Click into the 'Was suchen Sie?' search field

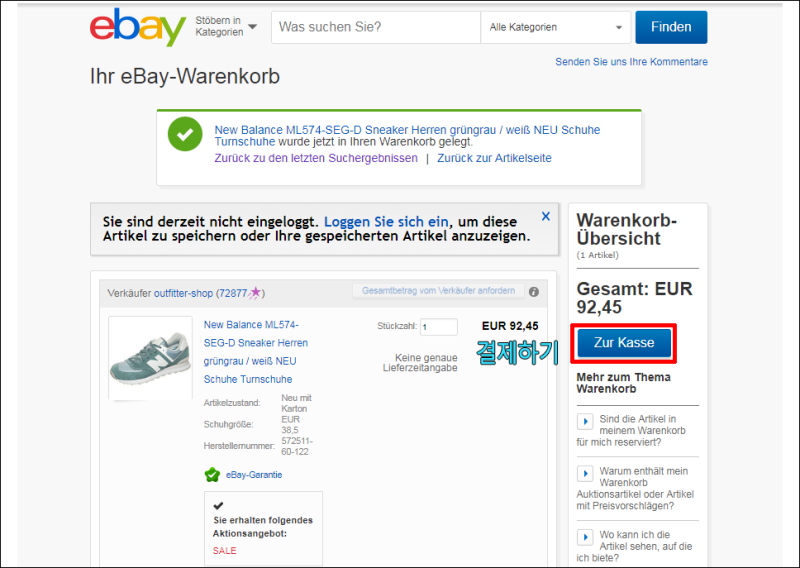coord(376,27)
